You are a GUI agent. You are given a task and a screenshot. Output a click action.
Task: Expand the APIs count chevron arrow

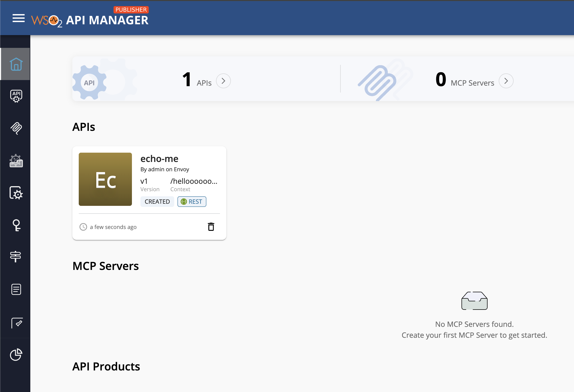pos(223,81)
